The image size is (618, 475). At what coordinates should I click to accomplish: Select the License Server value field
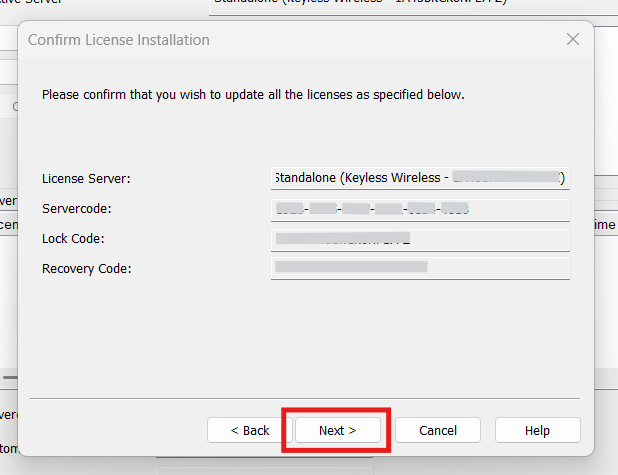click(x=419, y=178)
